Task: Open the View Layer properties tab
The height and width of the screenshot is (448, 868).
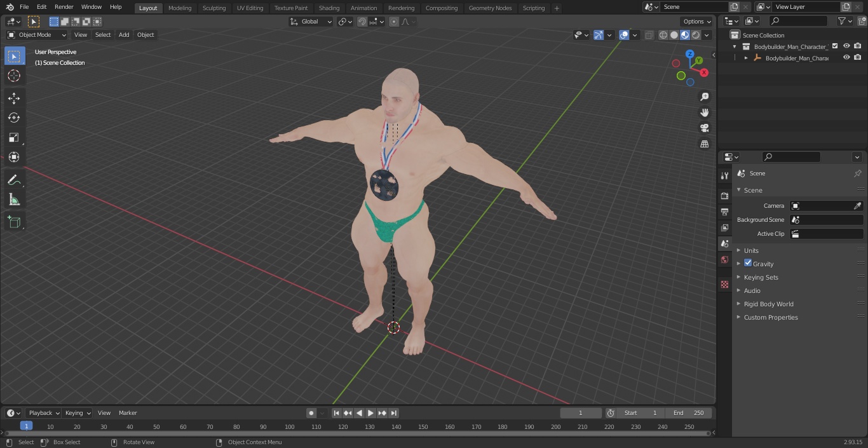Action: click(724, 227)
